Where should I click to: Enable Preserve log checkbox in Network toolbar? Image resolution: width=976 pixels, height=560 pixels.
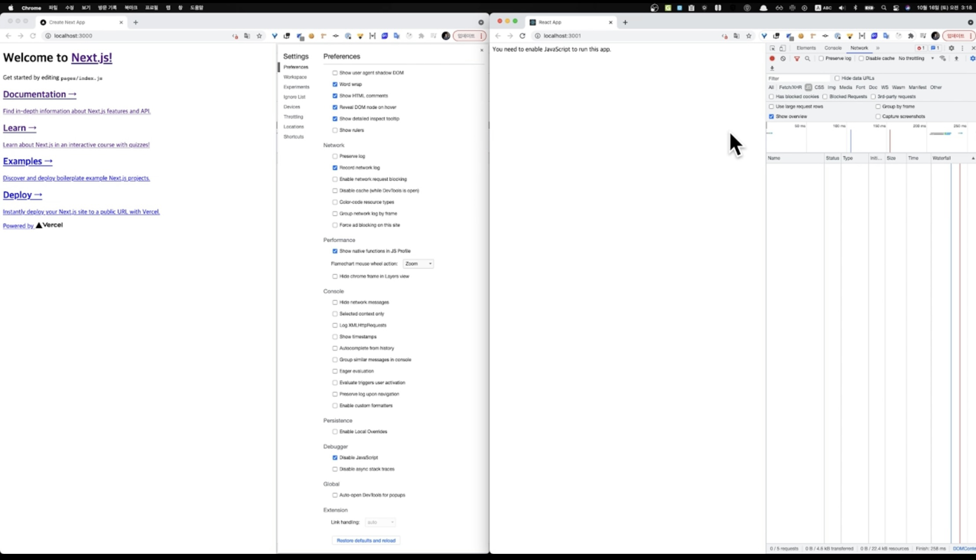(x=821, y=59)
